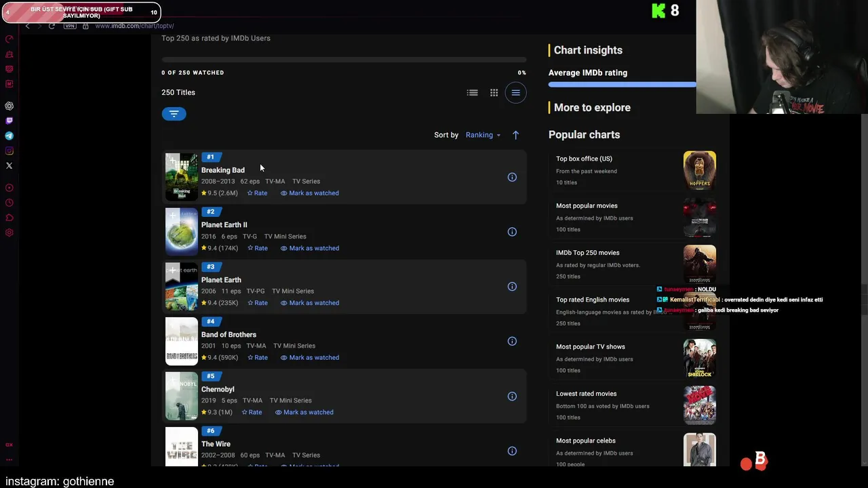Toggle Mark as watched for Breaking Bad
The width and height of the screenshot is (868, 488).
coord(310,193)
